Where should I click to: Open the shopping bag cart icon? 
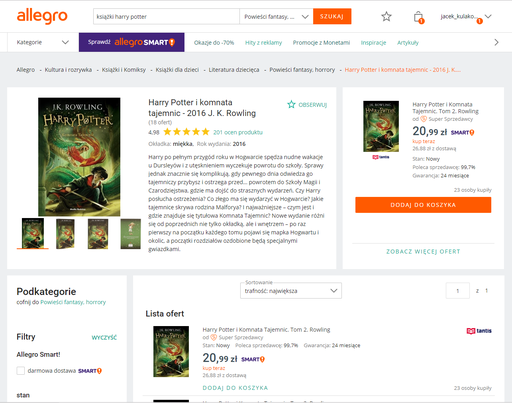click(x=418, y=17)
